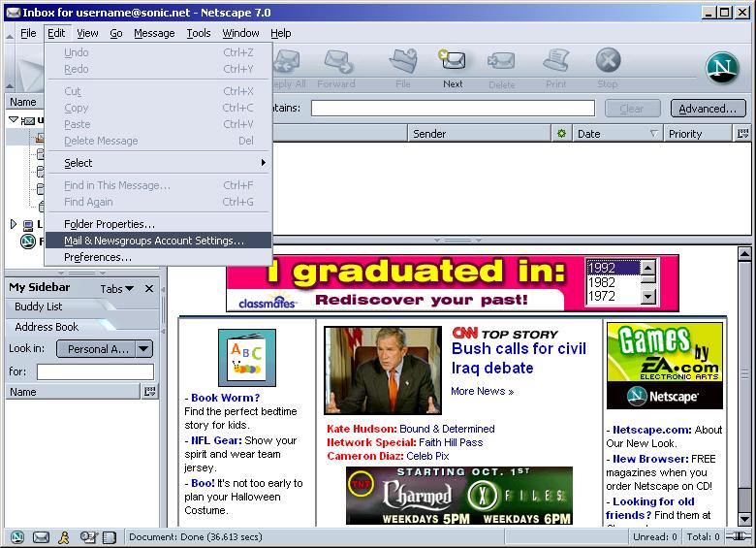Image resolution: width=756 pixels, height=548 pixels.
Task: Click the Book Worm ABC thumbnail
Action: (x=247, y=358)
